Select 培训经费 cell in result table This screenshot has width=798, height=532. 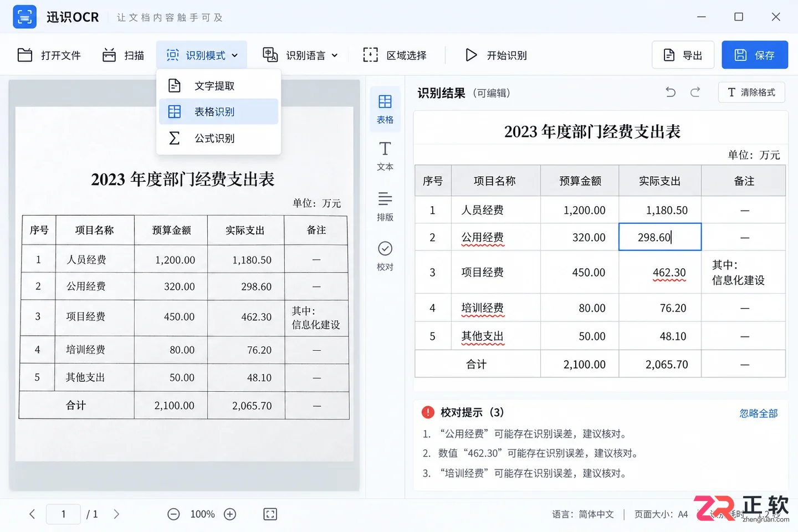[x=496, y=308]
